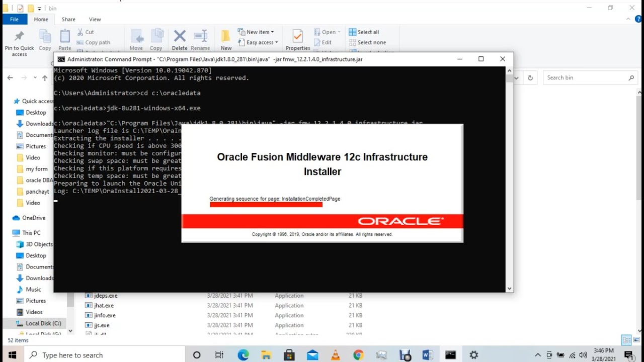Select OneDrive in the navigation pane
The image size is (644, 362).
pos(29,218)
